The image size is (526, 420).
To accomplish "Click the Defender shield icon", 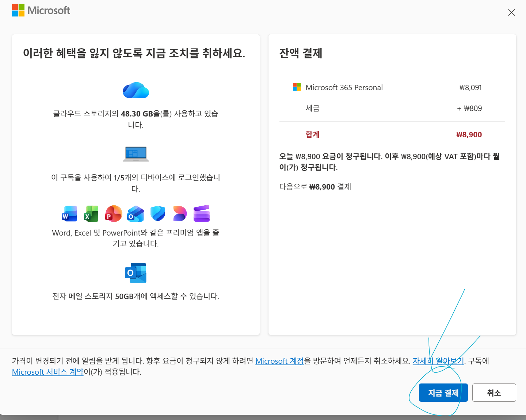I will point(158,214).
